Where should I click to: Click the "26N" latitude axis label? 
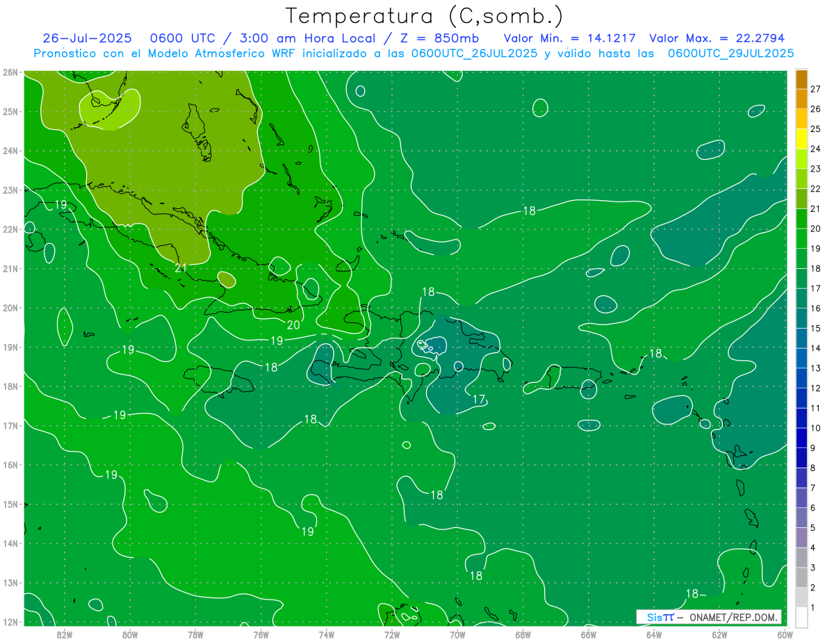(x=10, y=72)
